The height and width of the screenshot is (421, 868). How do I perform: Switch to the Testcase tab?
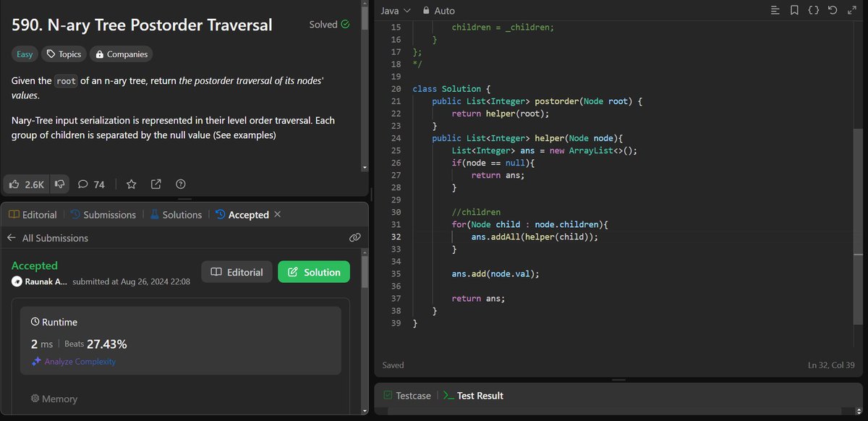[407, 396]
